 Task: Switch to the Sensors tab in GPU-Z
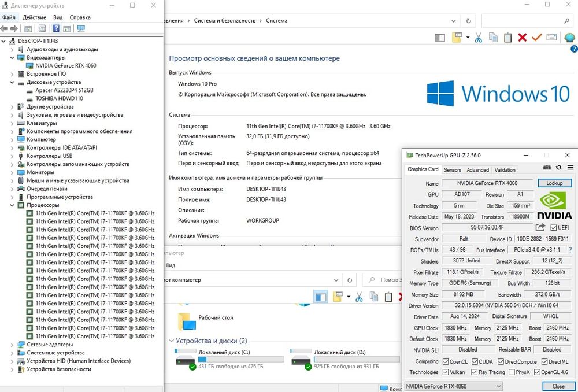(x=453, y=169)
